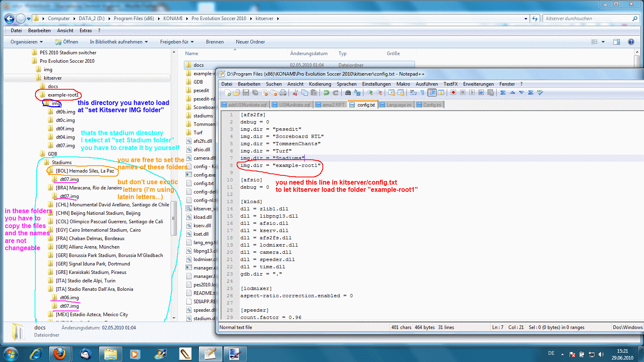Click the ABC spell check icon
This screenshot has width=644, height=362.
[540, 93]
